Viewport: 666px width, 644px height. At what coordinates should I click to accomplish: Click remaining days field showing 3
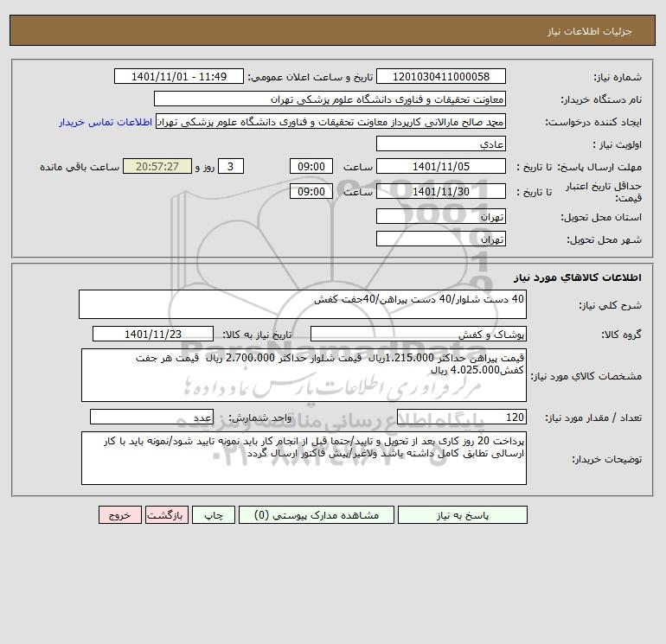pyautogui.click(x=231, y=167)
